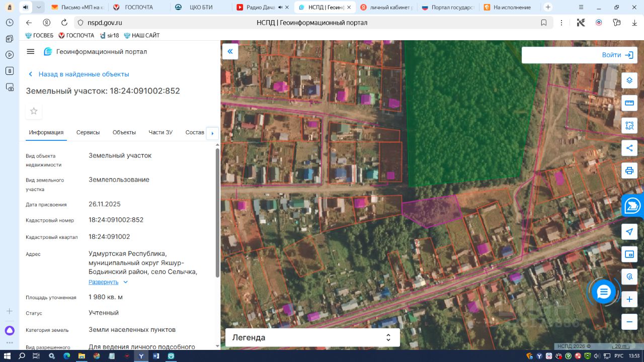Switch to the На исполнение browser tab
644x362 pixels.
coord(510,7)
